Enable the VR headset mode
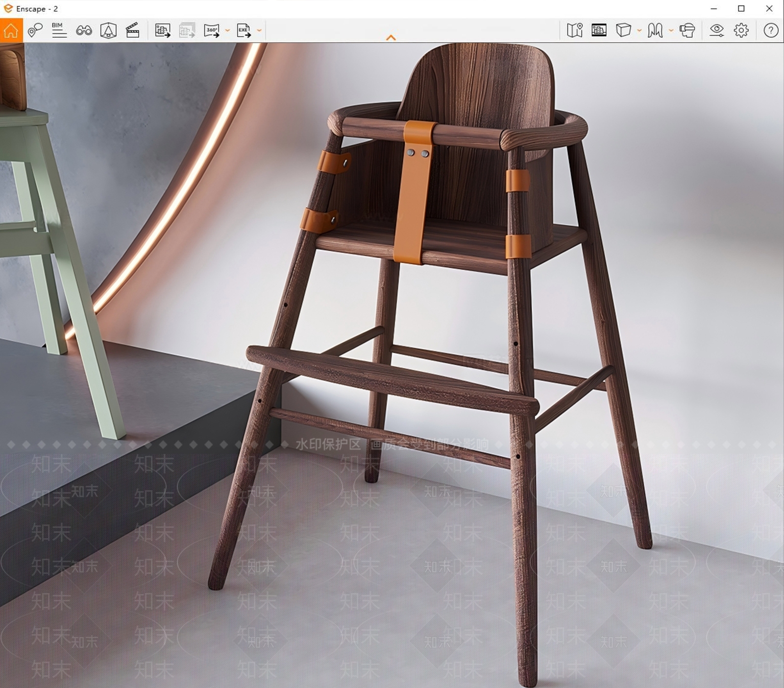Screen dimensions: 784x688 click(687, 30)
